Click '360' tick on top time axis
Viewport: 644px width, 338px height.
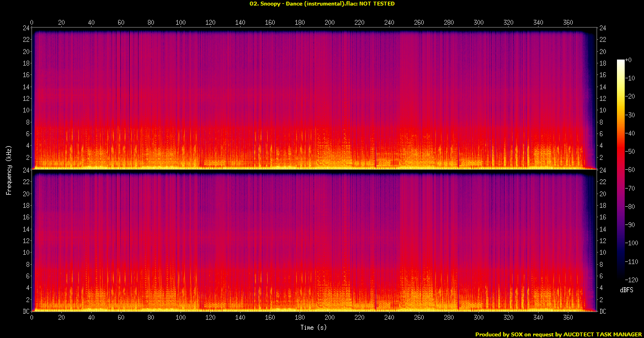click(568, 23)
